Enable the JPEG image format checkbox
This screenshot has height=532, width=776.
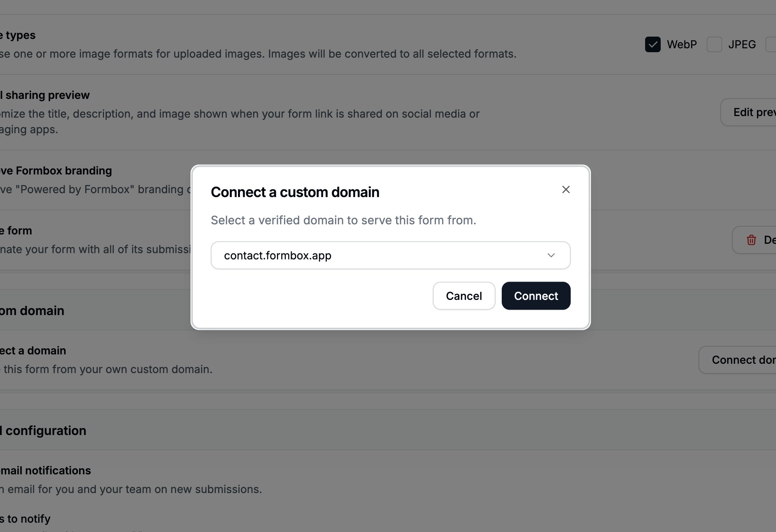[714, 44]
